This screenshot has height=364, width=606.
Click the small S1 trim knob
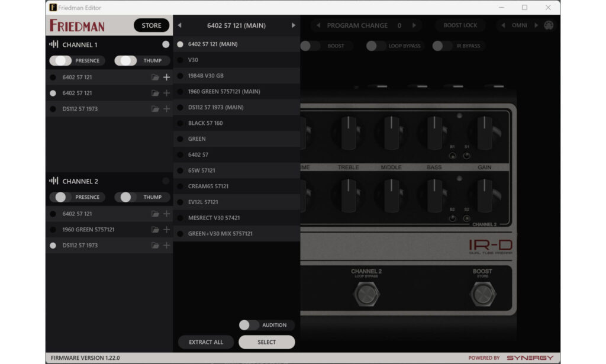[x=467, y=156]
